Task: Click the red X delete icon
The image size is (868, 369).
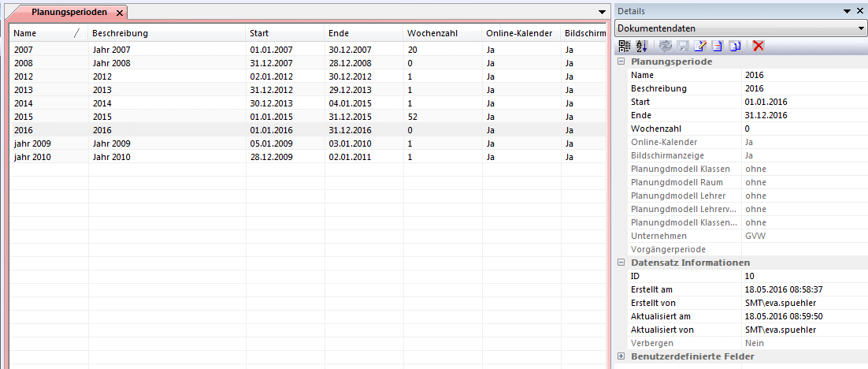Action: tap(759, 47)
